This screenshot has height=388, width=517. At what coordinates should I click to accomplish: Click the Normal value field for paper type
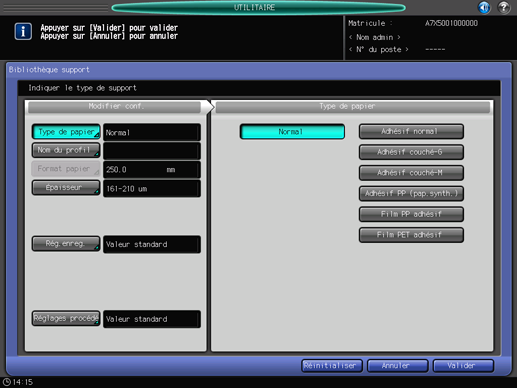(x=152, y=132)
